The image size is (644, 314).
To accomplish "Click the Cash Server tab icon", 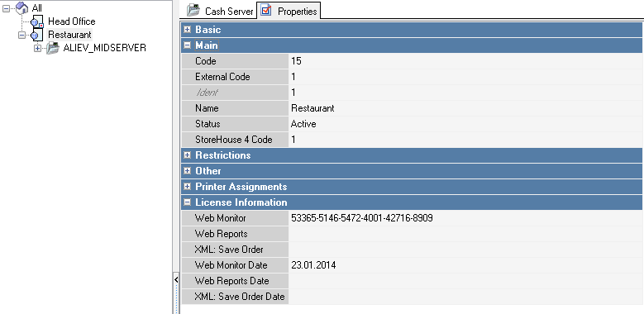I will [x=193, y=10].
